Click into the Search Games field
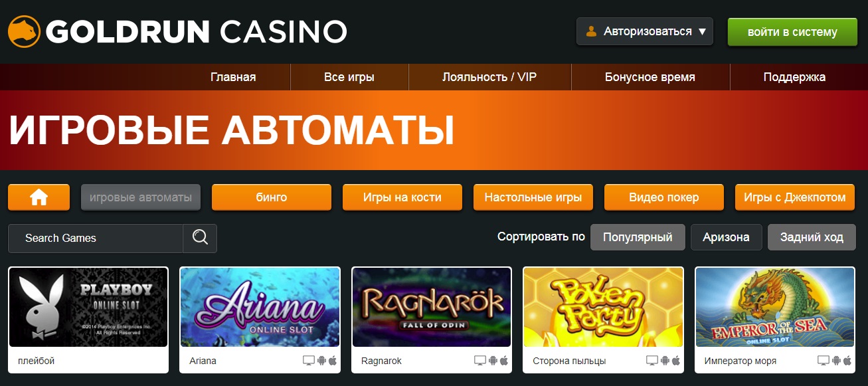868x386 pixels. click(96, 238)
